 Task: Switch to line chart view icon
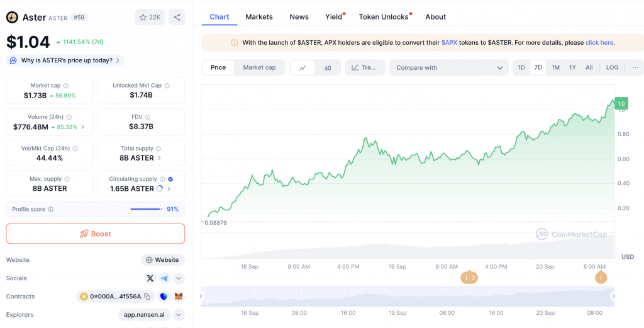pos(303,68)
